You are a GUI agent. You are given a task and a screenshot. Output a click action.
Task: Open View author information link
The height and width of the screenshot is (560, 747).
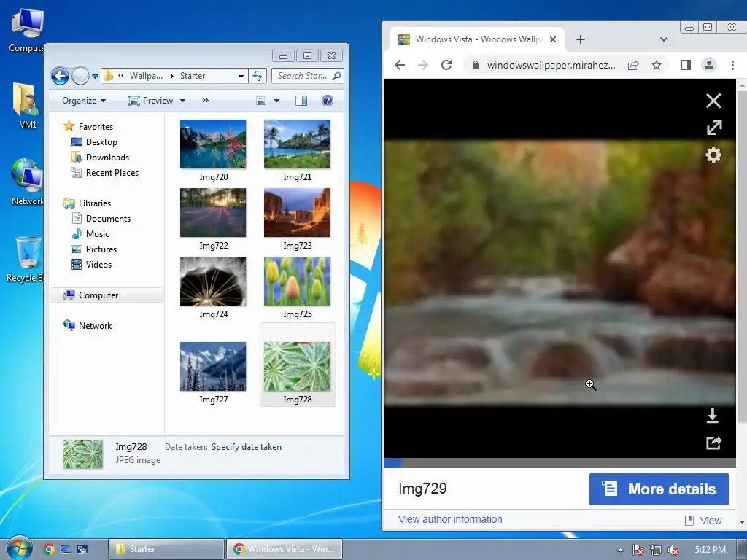(x=450, y=519)
